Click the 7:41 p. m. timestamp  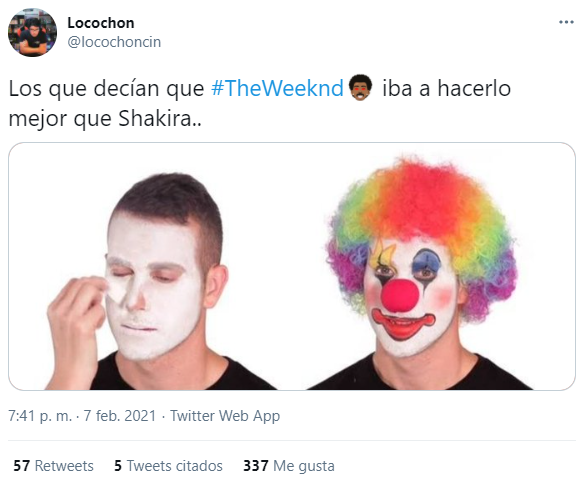40,416
